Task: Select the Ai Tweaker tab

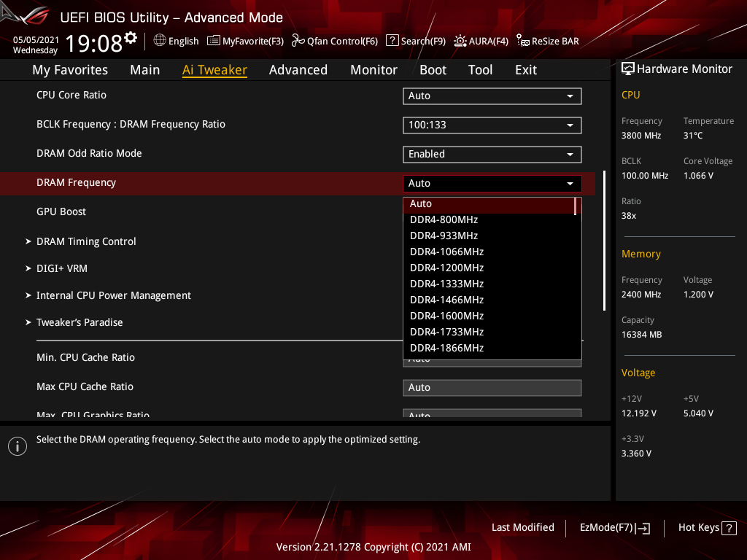Action: click(x=214, y=70)
